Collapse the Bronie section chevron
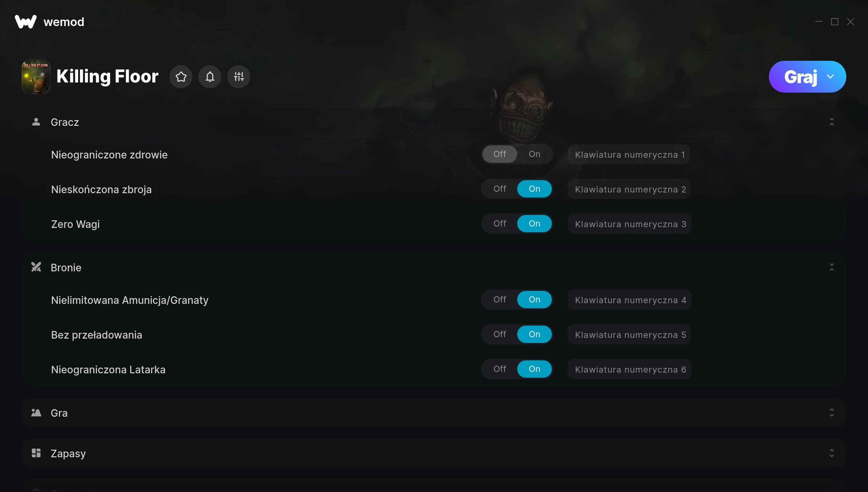This screenshot has width=868, height=492. point(832,267)
